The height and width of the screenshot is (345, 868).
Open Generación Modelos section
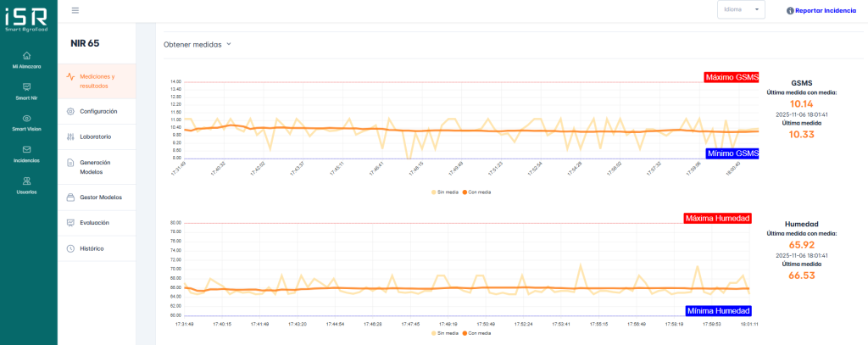tap(97, 166)
